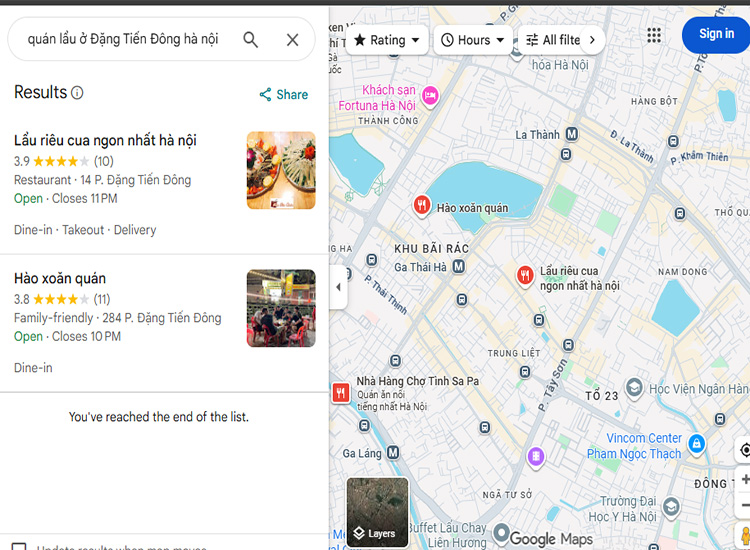
Task: Click the bus stop icon below La Thành
Action: pyautogui.click(x=566, y=154)
